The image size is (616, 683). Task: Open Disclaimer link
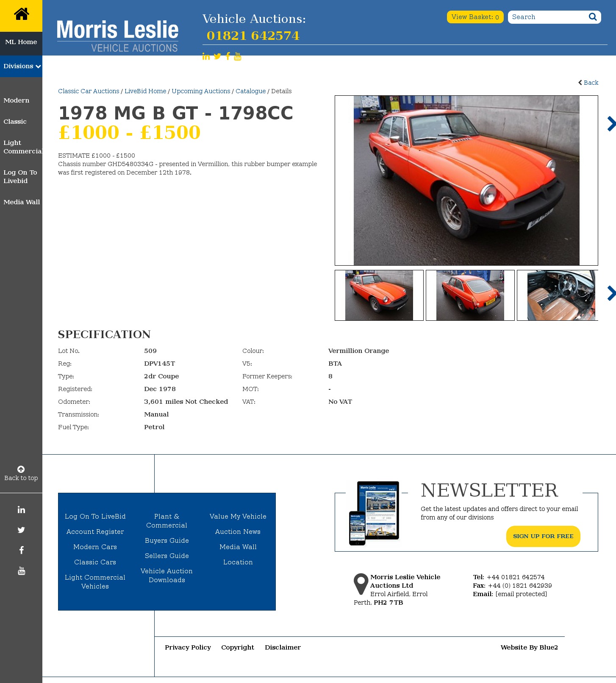(283, 647)
